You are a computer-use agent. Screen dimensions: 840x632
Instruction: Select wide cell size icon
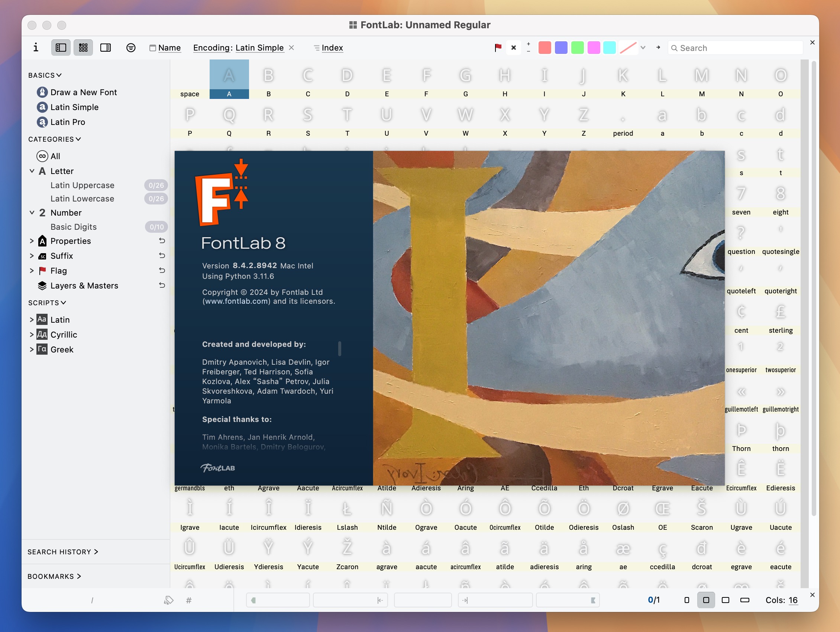tap(745, 600)
